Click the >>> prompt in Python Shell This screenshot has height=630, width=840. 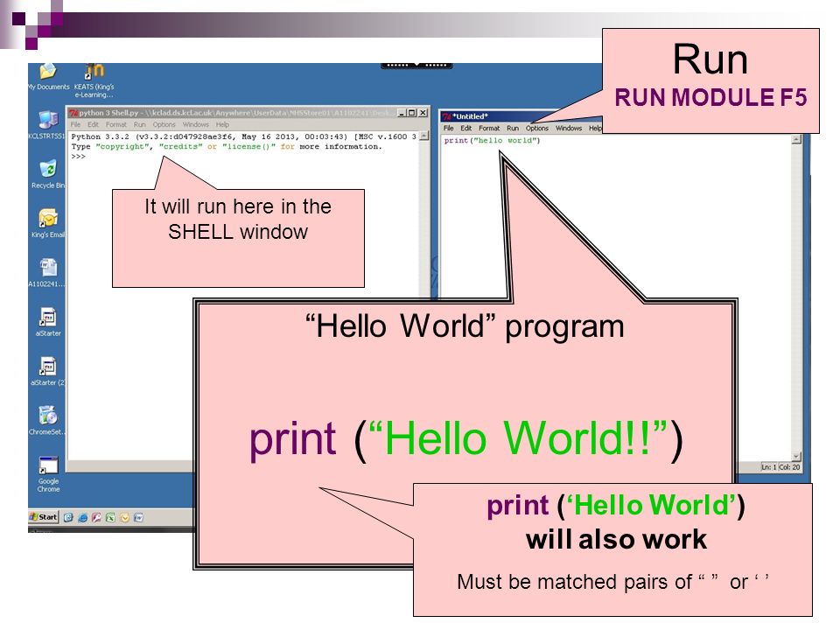pyautogui.click(x=78, y=157)
